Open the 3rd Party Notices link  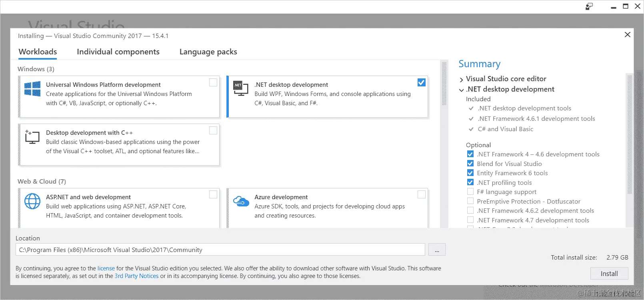pos(136,276)
